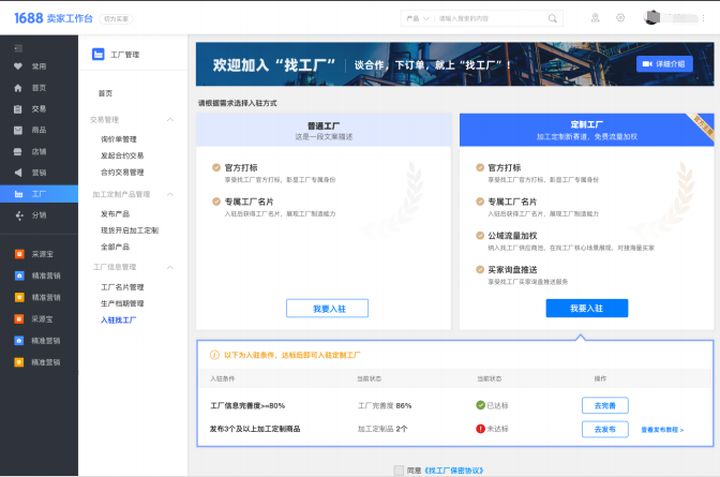Select the blue 定制工厂 card header
Image resolution: width=720 pixels, height=477 pixels.
tap(586, 130)
